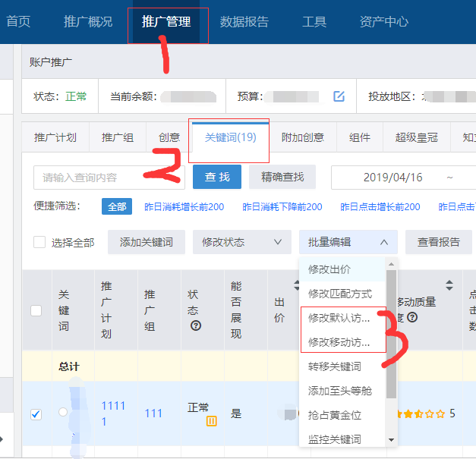Click the blue 查找 search button

point(216,177)
